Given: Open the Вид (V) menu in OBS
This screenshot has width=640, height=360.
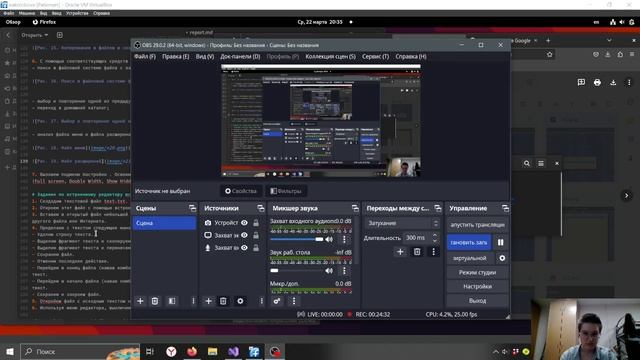Looking at the screenshot, I should 204,56.
